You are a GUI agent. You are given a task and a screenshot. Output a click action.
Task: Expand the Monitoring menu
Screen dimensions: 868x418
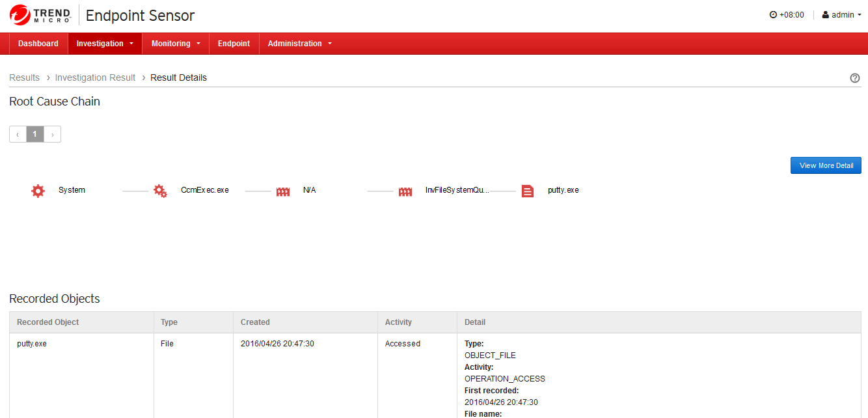pos(176,44)
